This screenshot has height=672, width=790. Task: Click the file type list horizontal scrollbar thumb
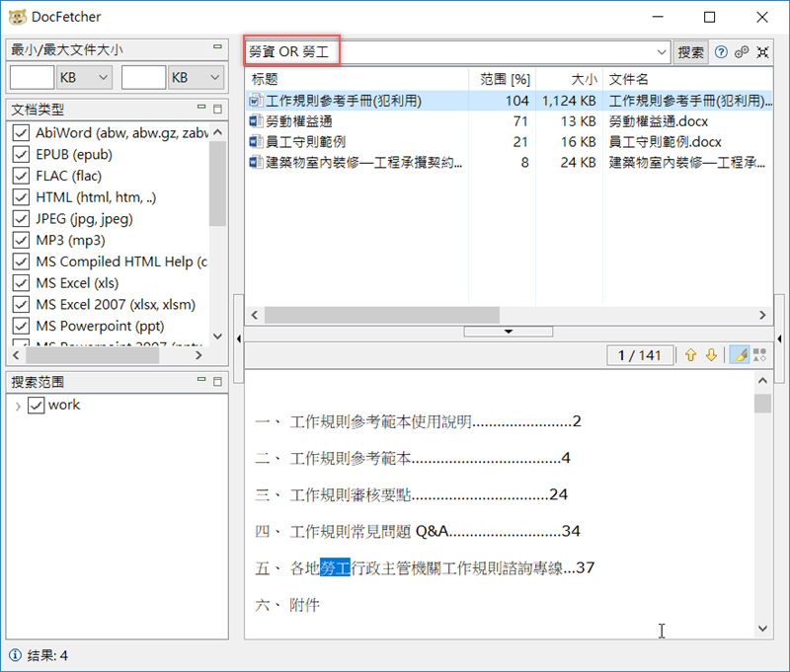pos(93,355)
